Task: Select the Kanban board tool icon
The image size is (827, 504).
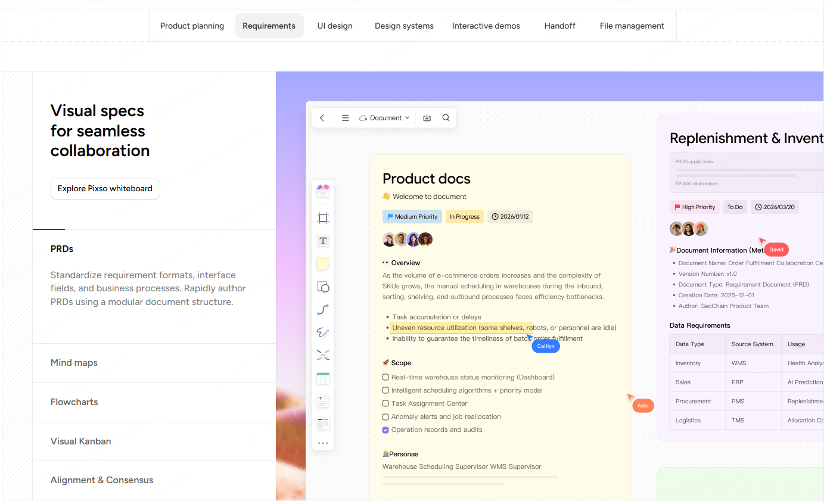Action: click(x=323, y=424)
